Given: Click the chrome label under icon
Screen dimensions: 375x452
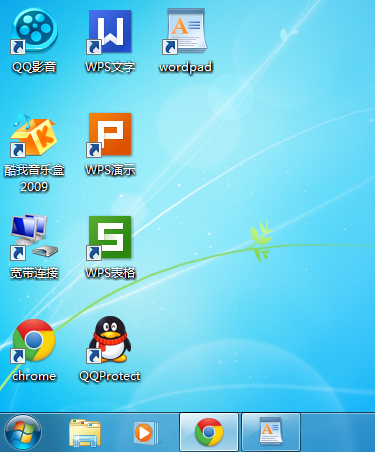Looking at the screenshot, I should (x=34, y=376).
